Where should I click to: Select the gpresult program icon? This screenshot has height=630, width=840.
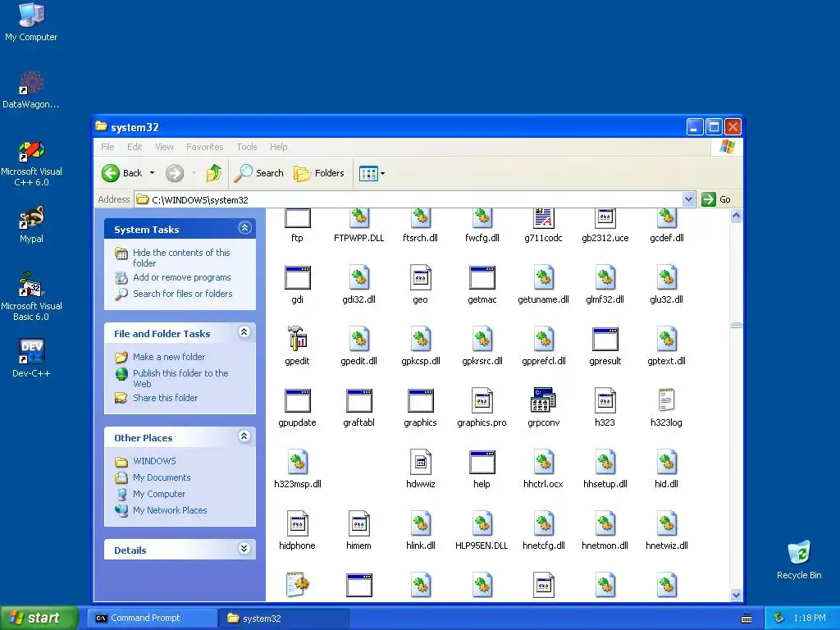click(605, 340)
